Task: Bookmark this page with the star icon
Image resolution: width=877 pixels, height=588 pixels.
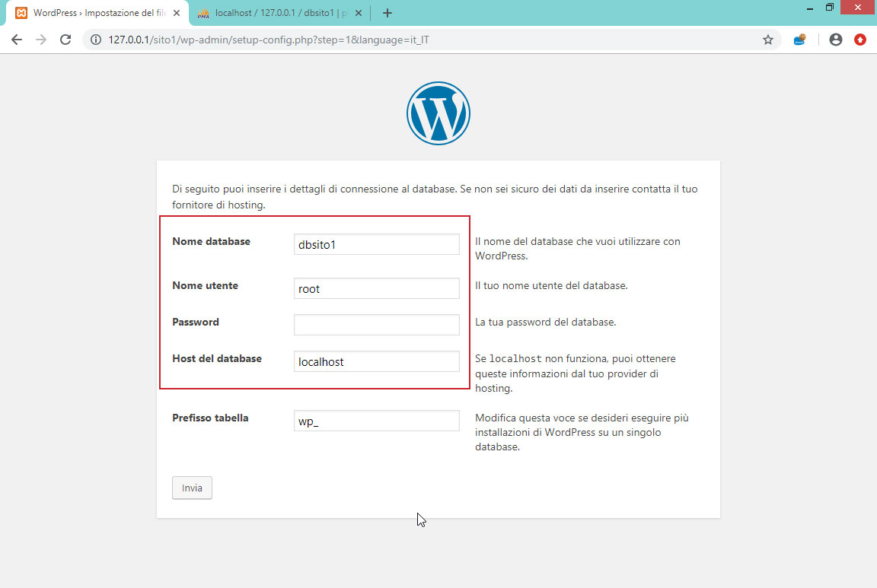Action: (x=768, y=40)
